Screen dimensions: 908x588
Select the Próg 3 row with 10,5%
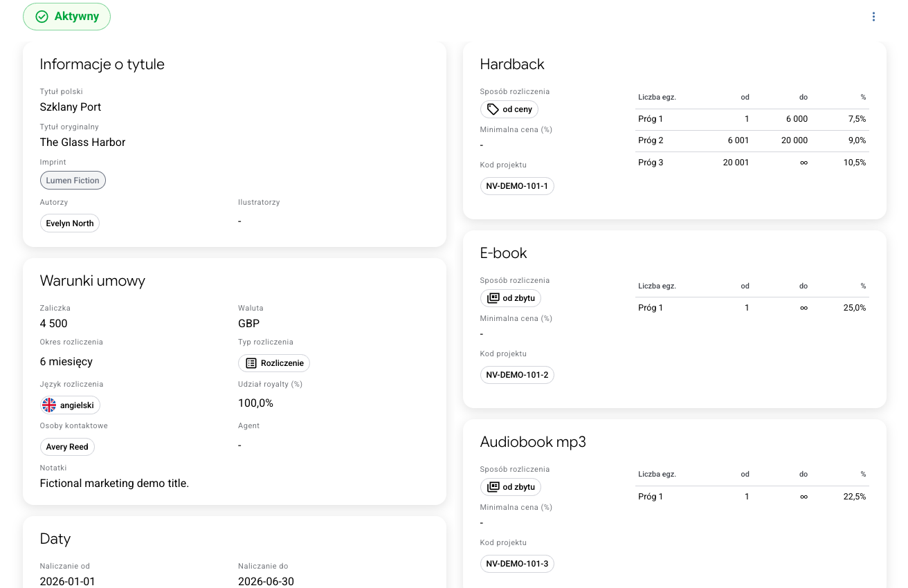(x=752, y=163)
